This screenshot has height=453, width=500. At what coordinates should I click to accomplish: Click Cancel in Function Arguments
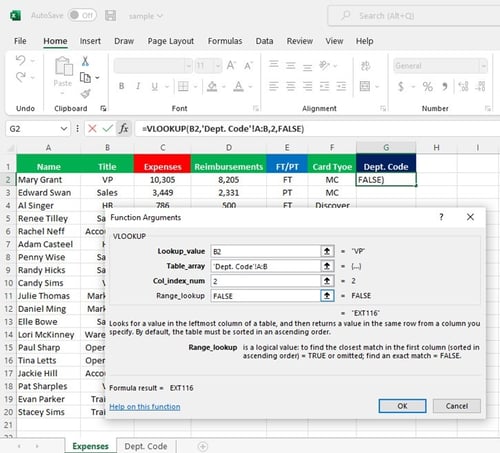pyautogui.click(x=457, y=406)
